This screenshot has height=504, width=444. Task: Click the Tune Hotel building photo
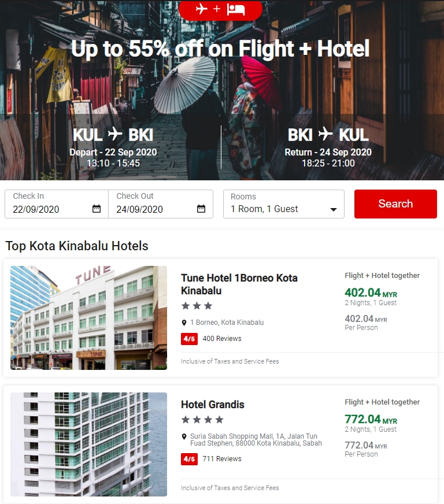88,317
